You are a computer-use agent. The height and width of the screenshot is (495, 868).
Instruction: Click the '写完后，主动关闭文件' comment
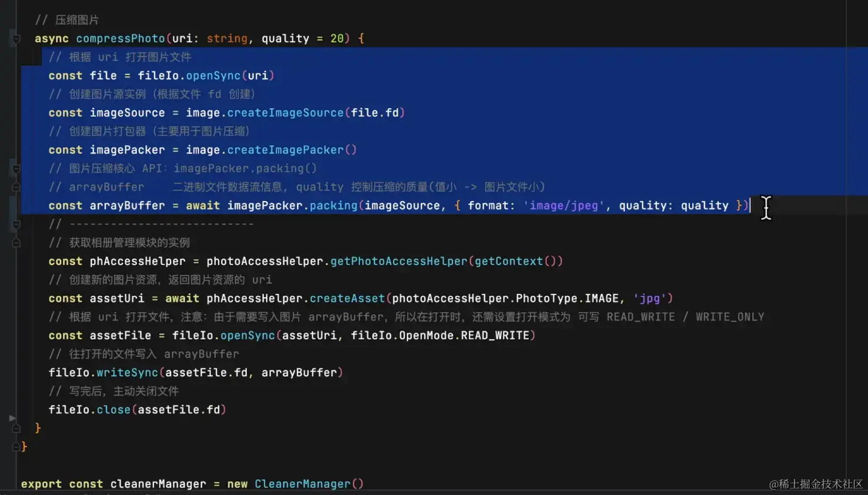click(x=114, y=392)
